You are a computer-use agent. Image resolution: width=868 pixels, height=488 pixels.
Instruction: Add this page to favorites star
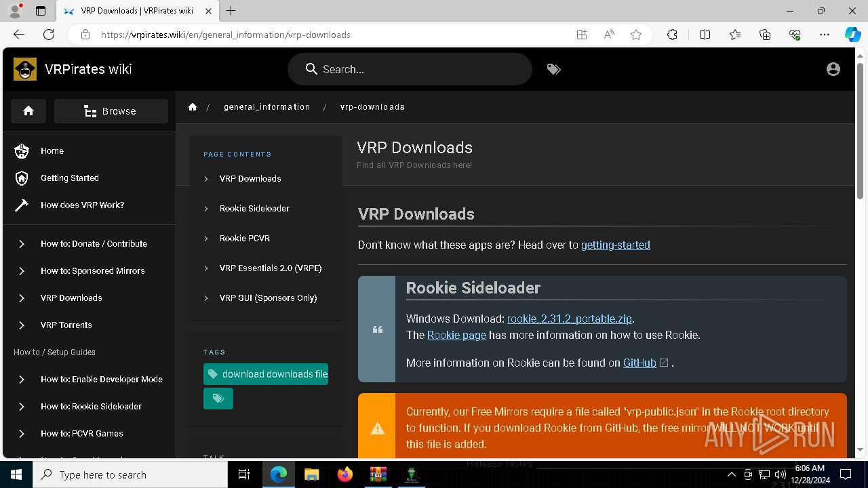tap(636, 35)
